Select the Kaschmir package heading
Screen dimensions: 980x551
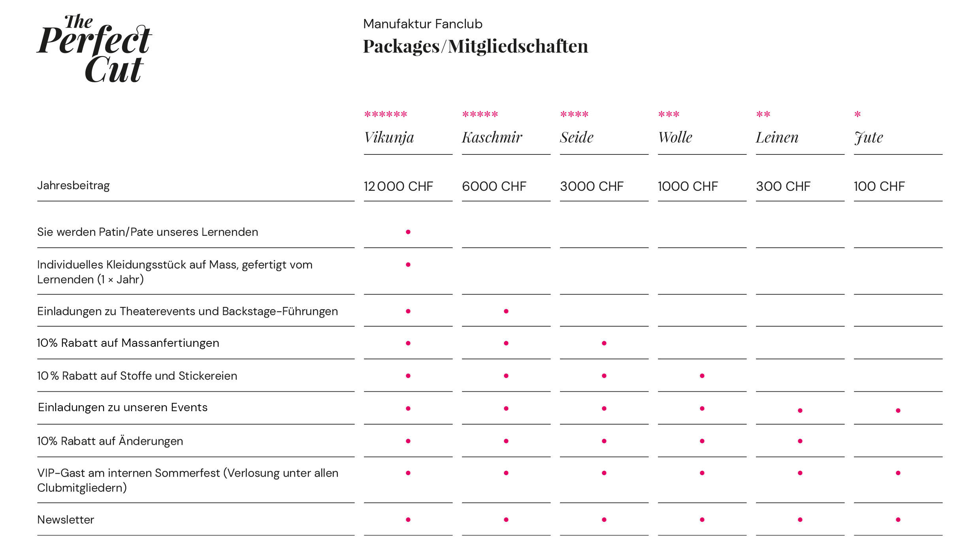tap(492, 137)
